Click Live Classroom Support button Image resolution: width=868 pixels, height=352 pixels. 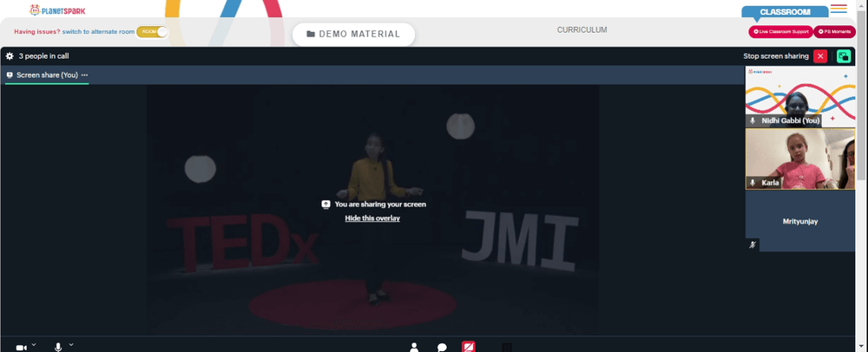[x=780, y=31]
